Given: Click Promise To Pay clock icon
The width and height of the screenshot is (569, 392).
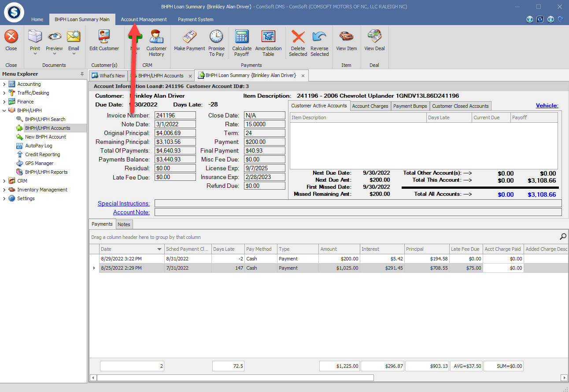Looking at the screenshot, I should click(216, 37).
